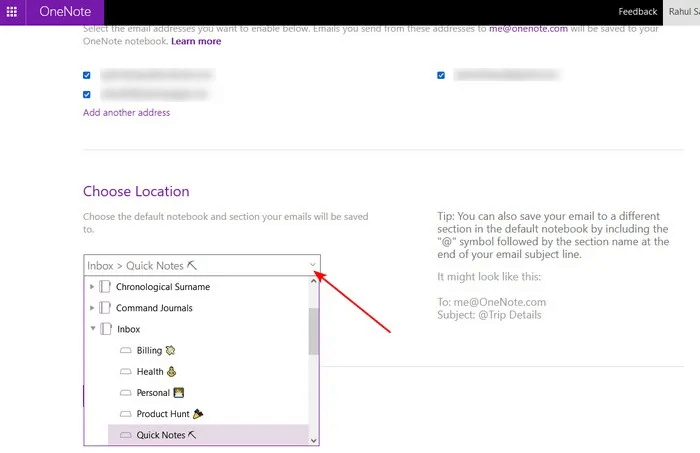Collapse the Inbox > Quick Notes dropdown arrow
The image size is (700, 453).
(312, 265)
